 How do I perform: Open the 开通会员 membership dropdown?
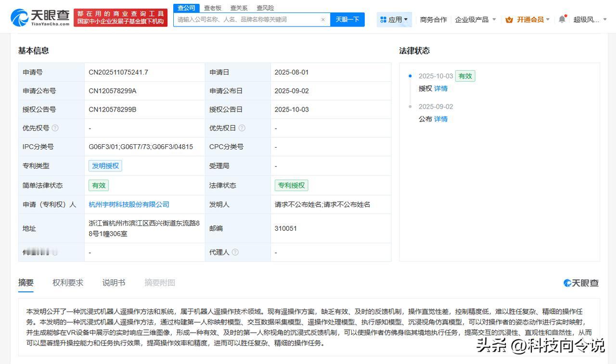[527, 20]
